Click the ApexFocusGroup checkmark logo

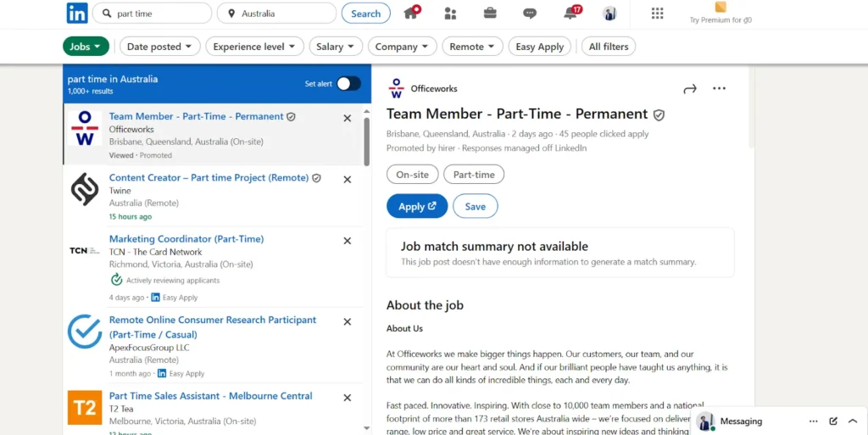[85, 331]
